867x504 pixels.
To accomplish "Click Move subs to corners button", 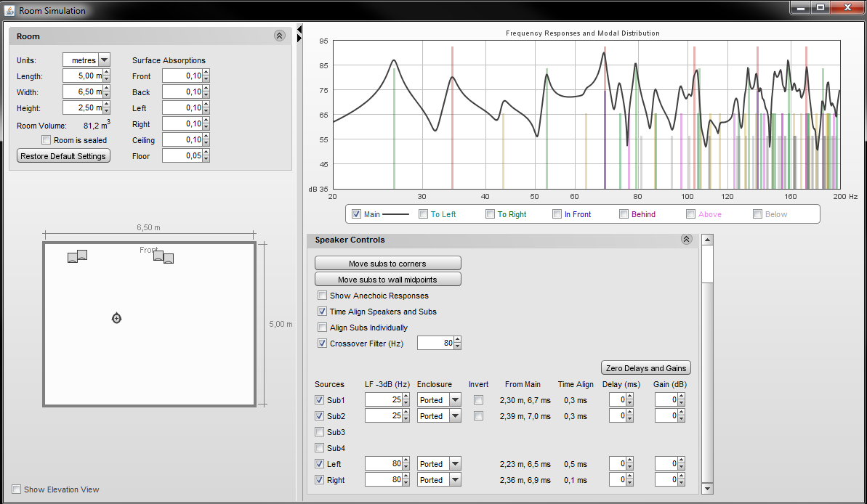I will coord(387,264).
